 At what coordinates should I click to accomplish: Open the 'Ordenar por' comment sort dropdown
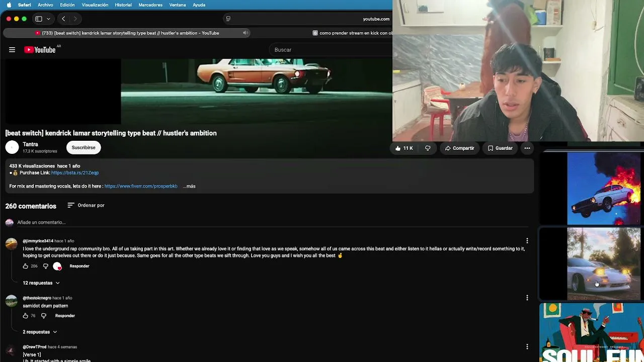pyautogui.click(x=86, y=205)
